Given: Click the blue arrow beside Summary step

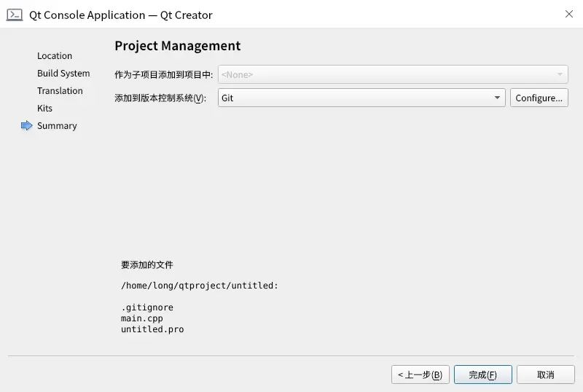Looking at the screenshot, I should coord(27,126).
